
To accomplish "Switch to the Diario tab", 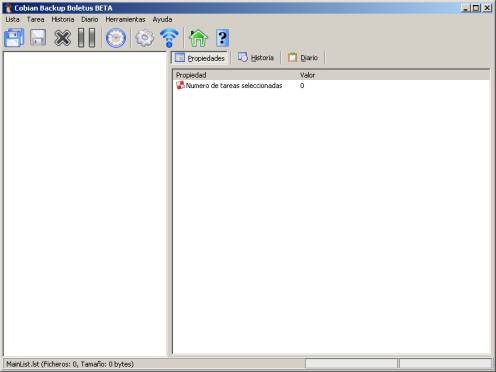I will click(x=303, y=58).
